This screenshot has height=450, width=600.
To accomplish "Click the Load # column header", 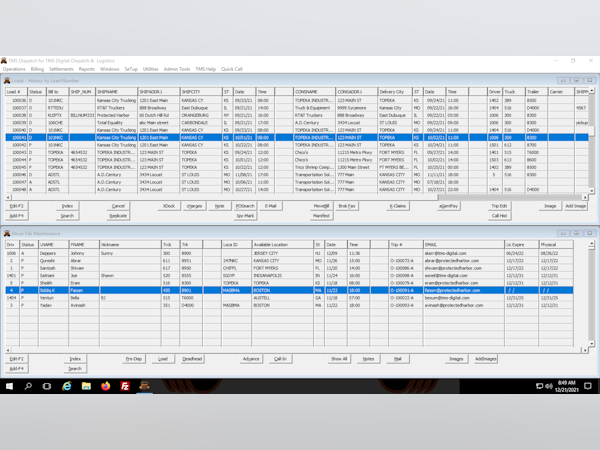I will tap(16, 92).
